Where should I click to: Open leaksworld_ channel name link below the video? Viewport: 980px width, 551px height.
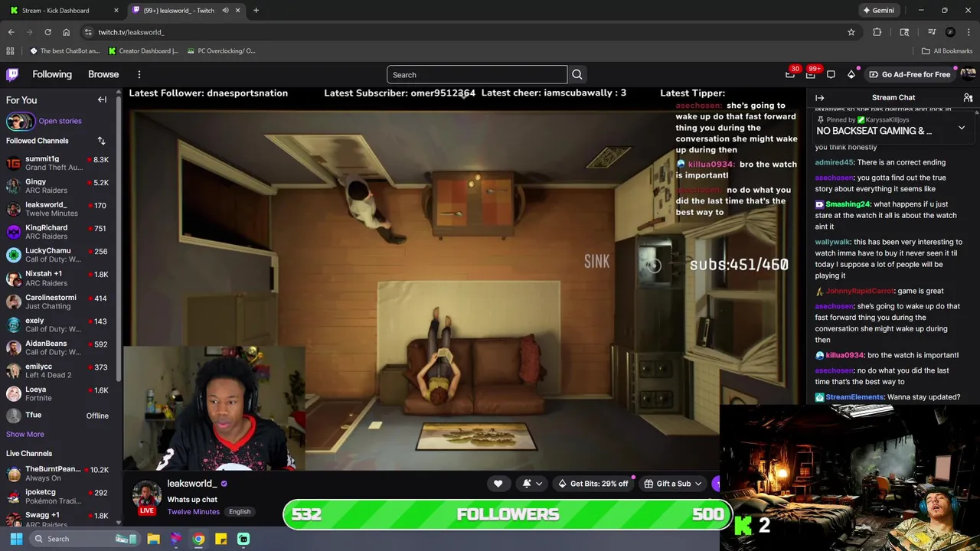192,484
